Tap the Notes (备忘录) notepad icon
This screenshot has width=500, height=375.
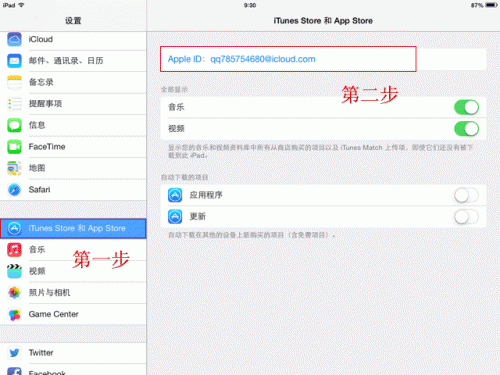click(x=14, y=82)
